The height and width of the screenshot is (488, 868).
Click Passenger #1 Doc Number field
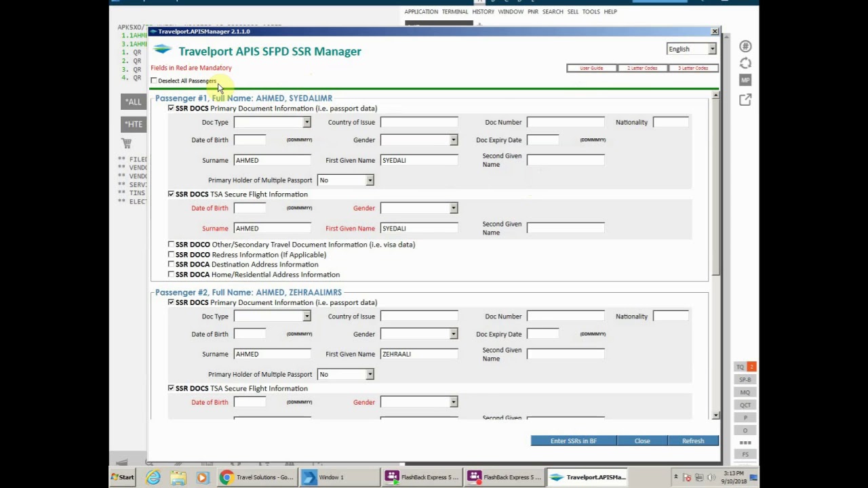pyautogui.click(x=566, y=122)
